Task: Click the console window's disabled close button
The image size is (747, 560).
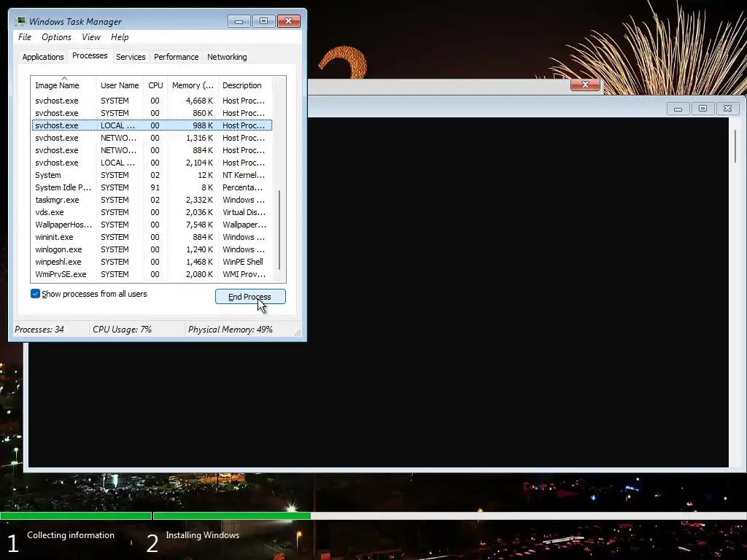Action: (727, 109)
